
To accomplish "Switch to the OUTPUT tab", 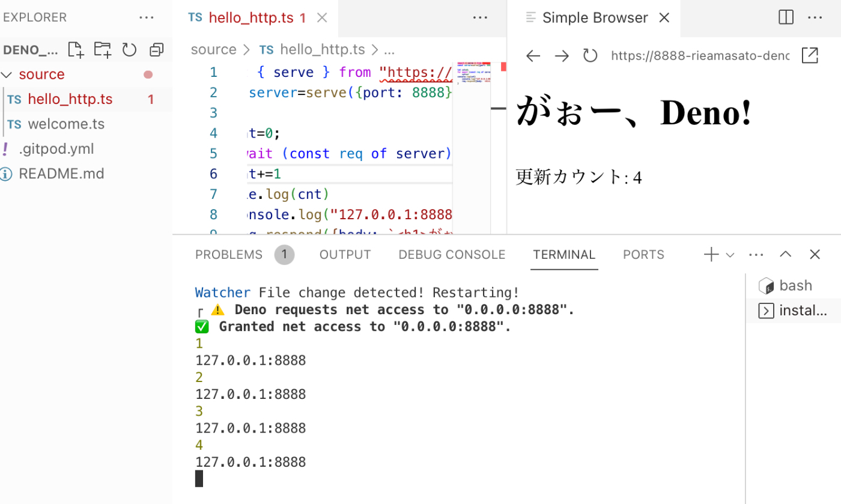I will 345,255.
